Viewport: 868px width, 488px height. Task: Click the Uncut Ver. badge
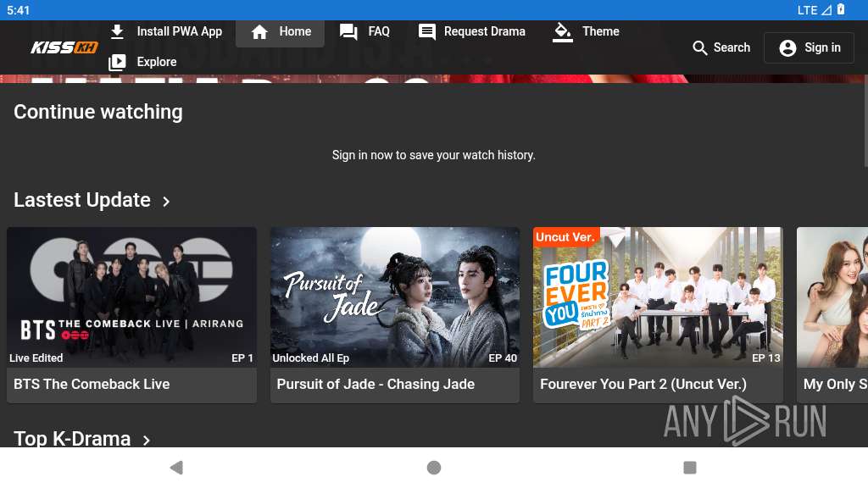click(565, 237)
